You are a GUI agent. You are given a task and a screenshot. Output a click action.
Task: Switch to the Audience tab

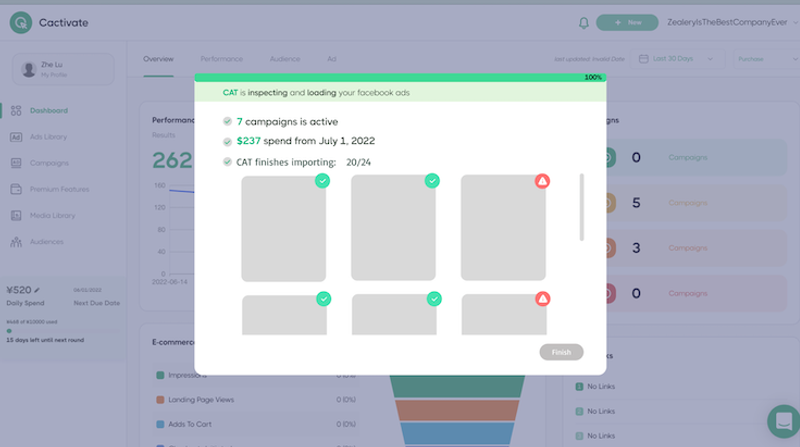point(285,59)
